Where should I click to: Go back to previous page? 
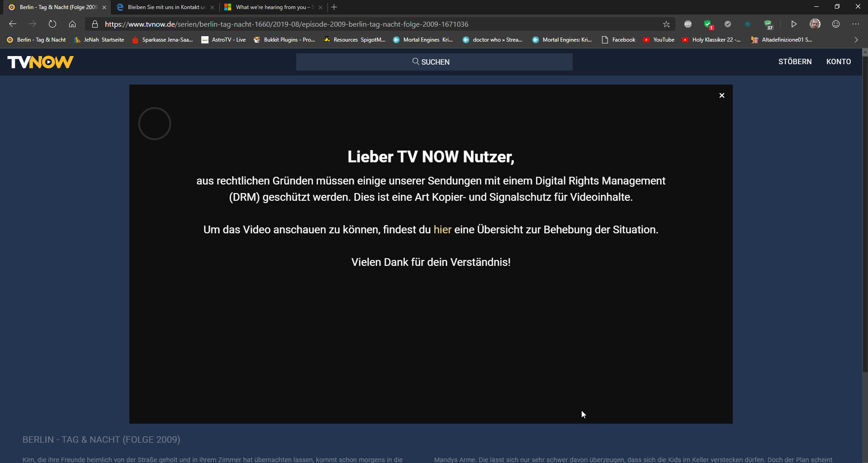click(x=13, y=24)
